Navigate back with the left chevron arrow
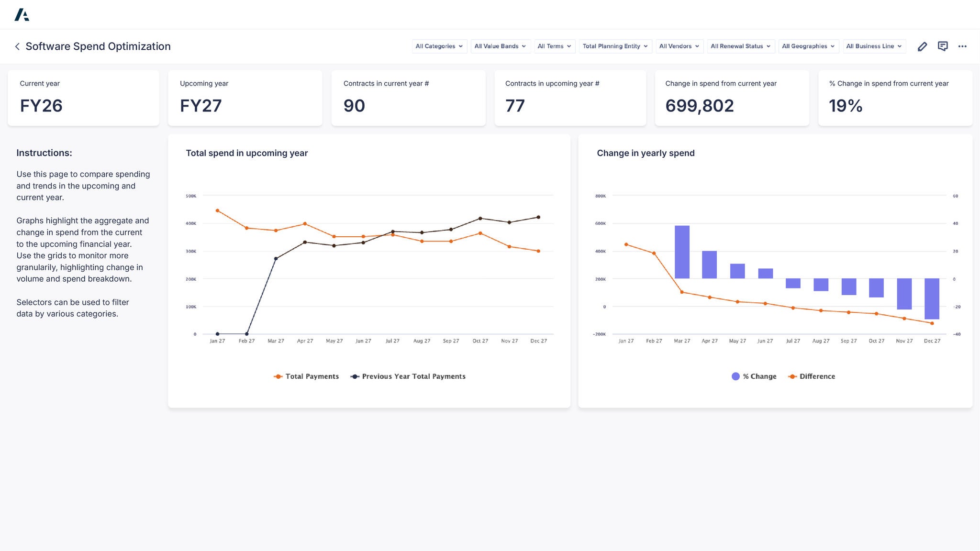This screenshot has width=980, height=551. tap(17, 46)
